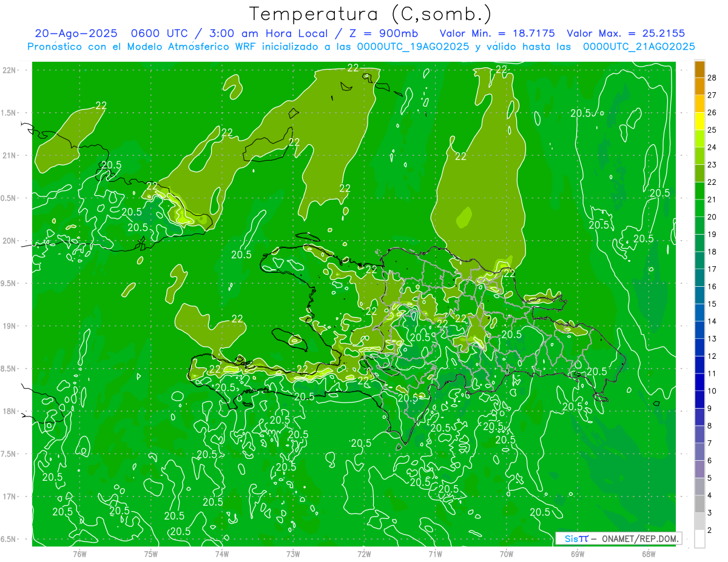Click longitude axis label "75W"

pos(150,554)
